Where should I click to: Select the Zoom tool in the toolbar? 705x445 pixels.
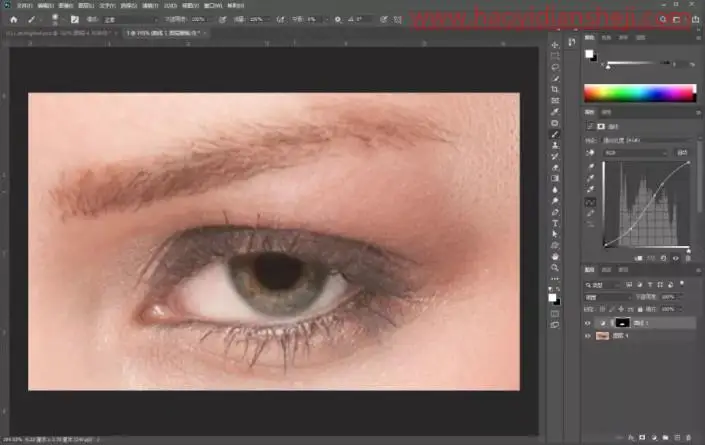coord(555,268)
